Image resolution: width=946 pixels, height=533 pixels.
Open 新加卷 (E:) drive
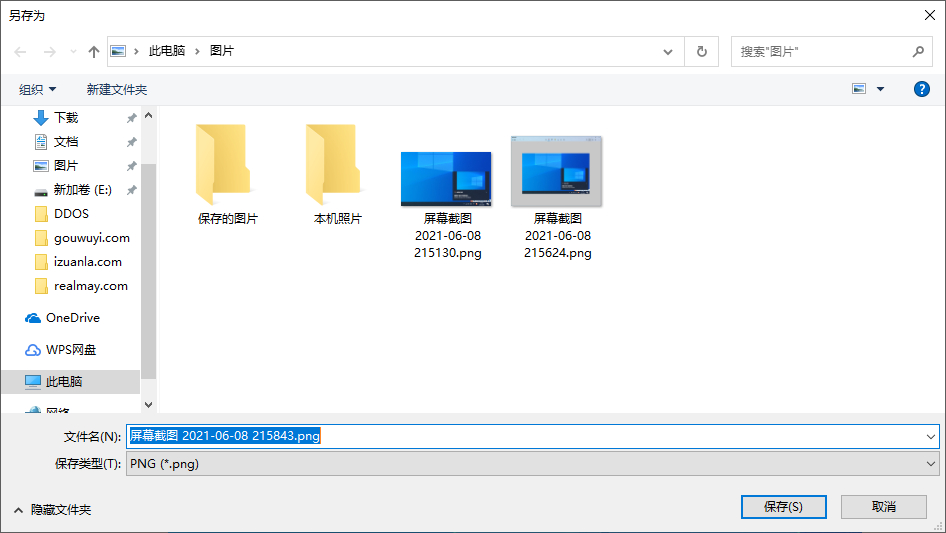pos(82,190)
